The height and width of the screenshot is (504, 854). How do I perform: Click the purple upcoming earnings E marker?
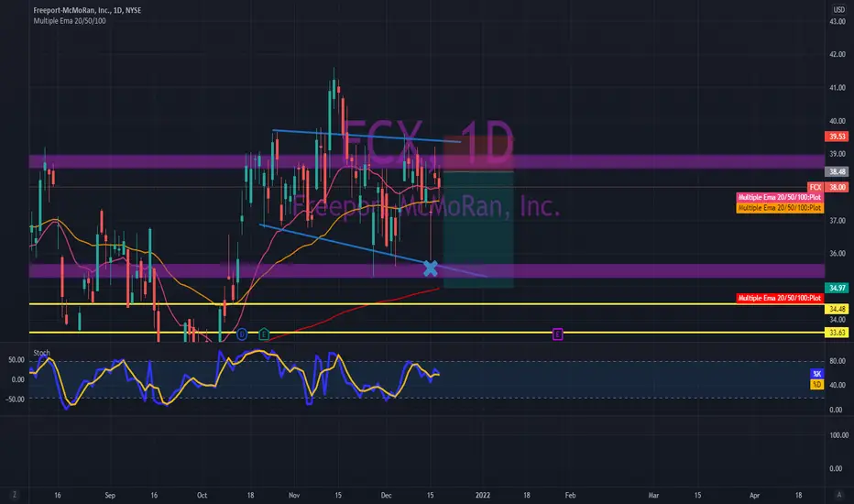coord(557,334)
